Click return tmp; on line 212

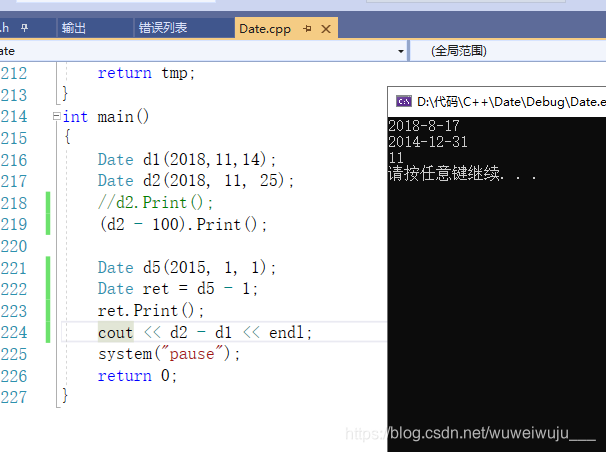coord(146,73)
